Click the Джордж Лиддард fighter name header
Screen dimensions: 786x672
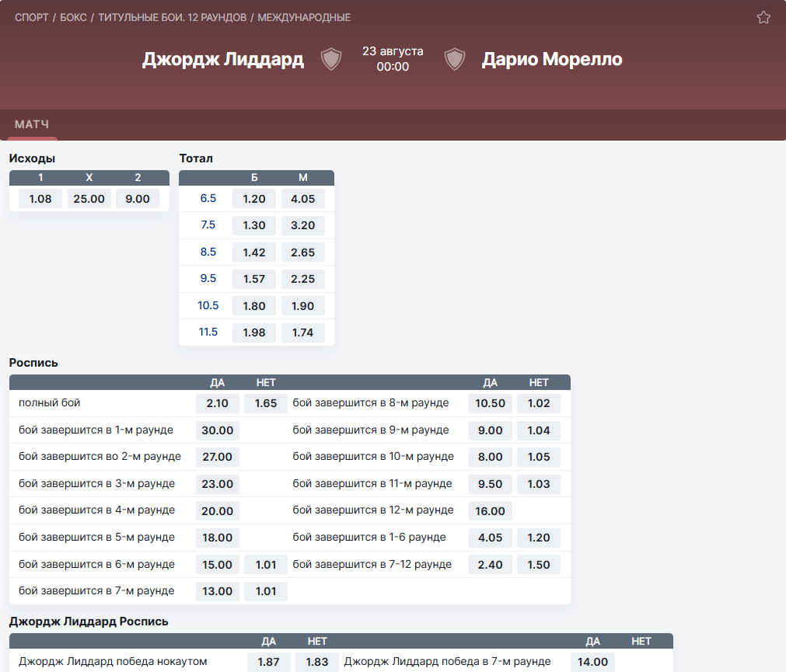223,59
